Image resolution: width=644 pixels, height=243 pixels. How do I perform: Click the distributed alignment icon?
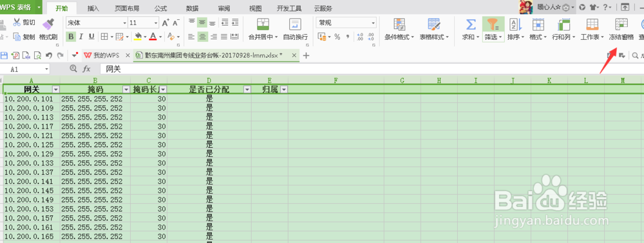click(x=234, y=37)
